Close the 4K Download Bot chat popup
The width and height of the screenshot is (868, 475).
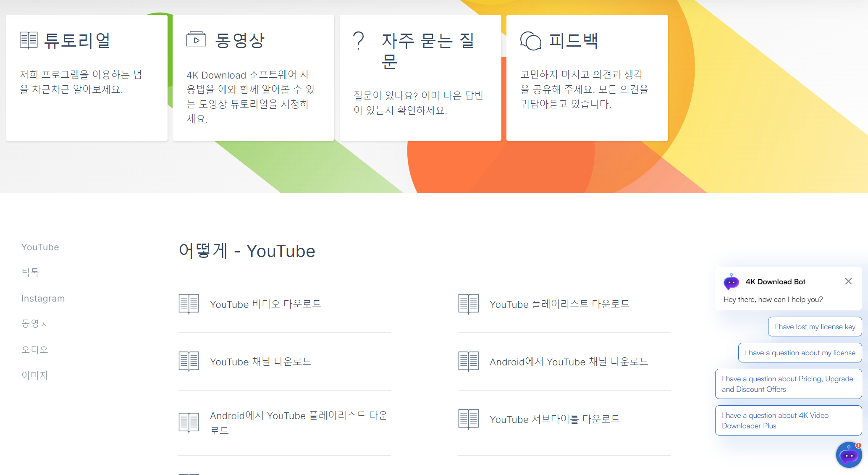(848, 281)
